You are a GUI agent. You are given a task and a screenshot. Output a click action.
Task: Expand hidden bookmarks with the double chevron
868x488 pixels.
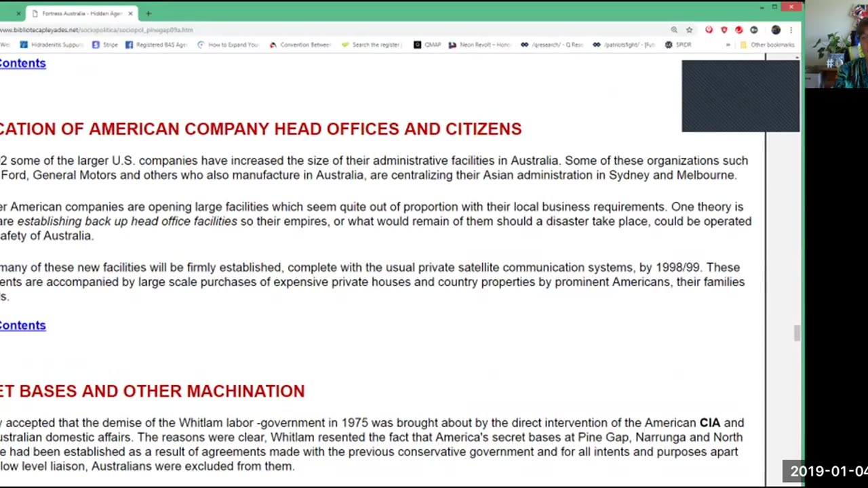click(x=728, y=45)
